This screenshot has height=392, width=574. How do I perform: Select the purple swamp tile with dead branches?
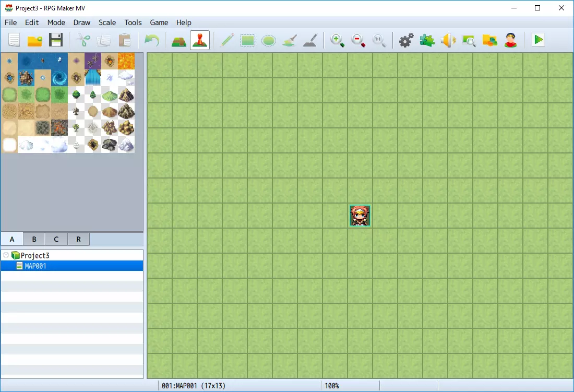pos(93,61)
